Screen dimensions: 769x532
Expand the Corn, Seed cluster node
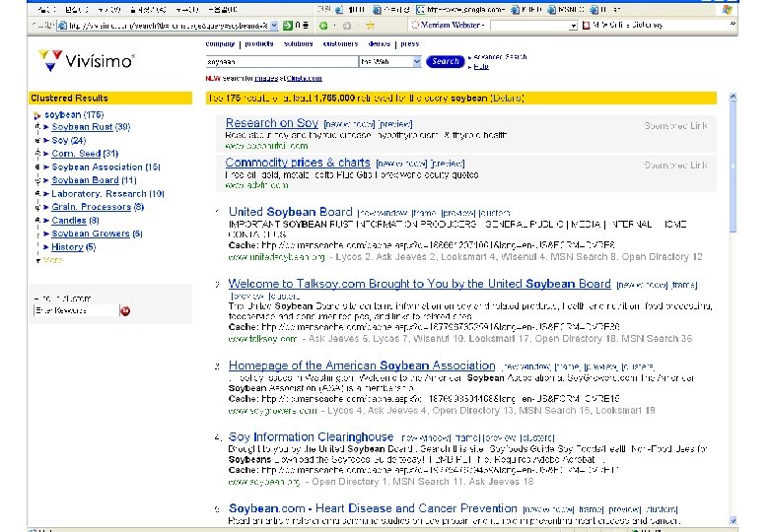click(37, 154)
